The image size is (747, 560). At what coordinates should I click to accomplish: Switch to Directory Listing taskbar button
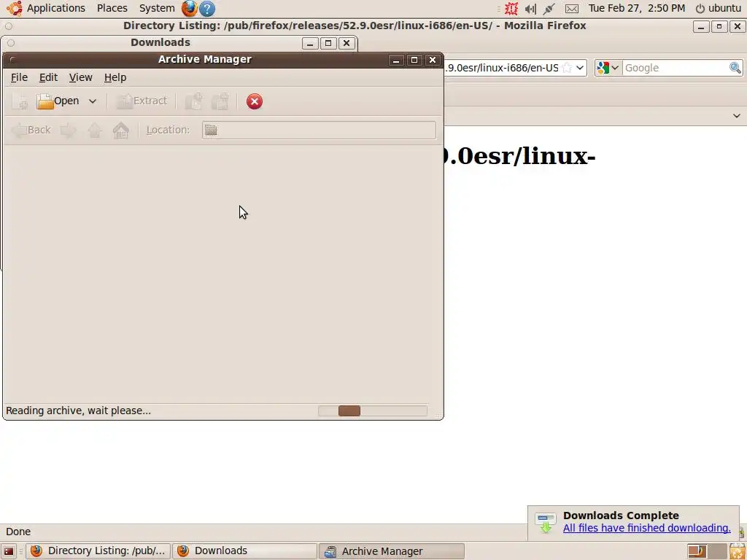pyautogui.click(x=98, y=551)
